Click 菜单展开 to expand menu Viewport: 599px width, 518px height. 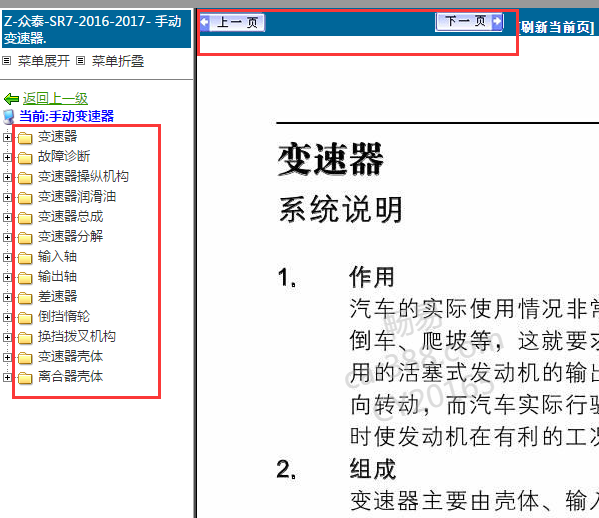tap(44, 61)
